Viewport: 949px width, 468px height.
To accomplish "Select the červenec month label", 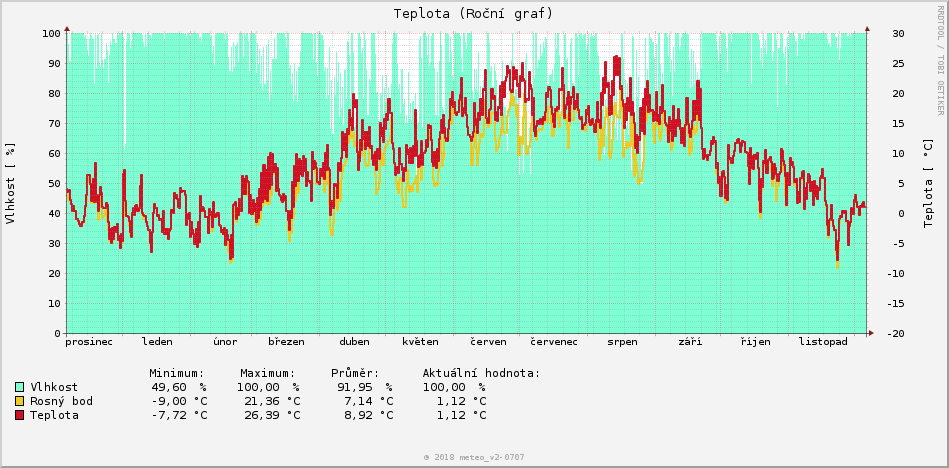I will [x=554, y=342].
